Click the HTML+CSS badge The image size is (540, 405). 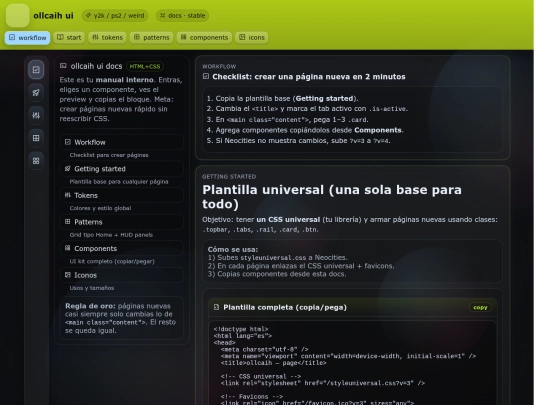145,66
